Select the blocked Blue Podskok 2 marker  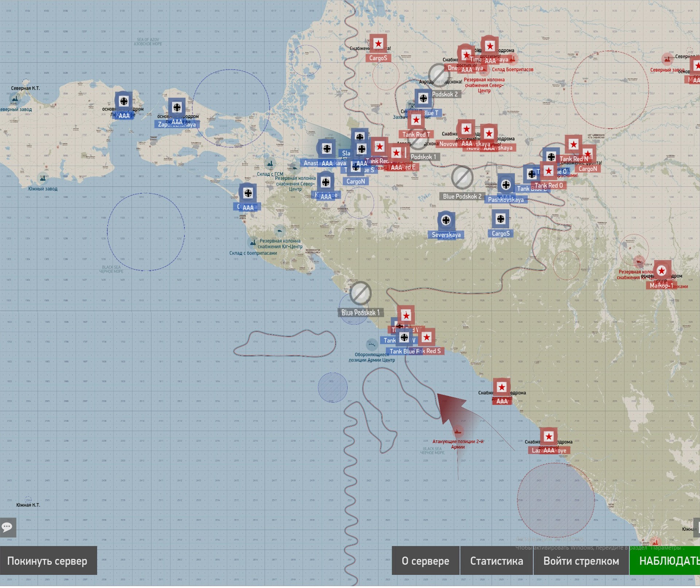click(462, 177)
